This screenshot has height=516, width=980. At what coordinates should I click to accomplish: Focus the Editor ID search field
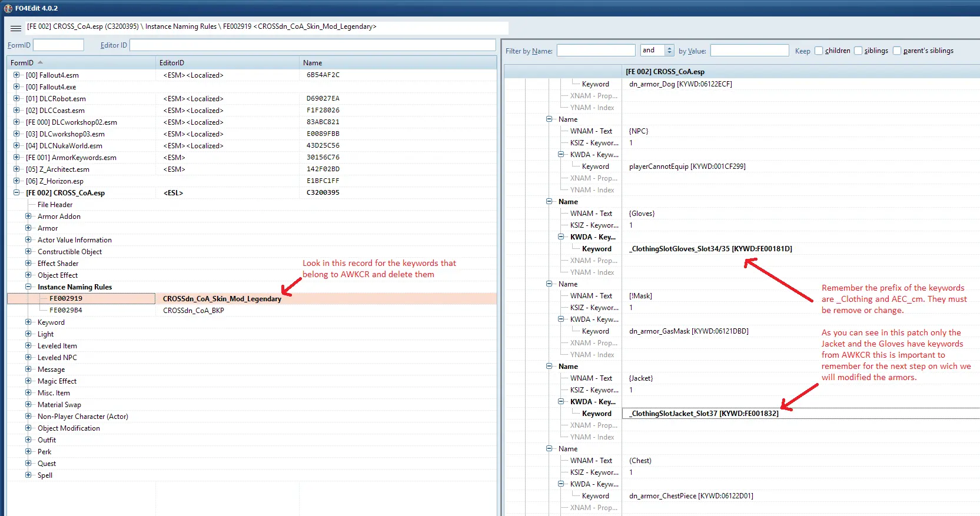pos(313,45)
